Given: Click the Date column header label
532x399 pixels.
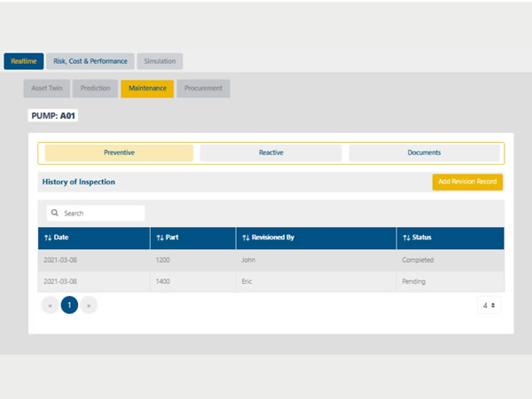Looking at the screenshot, I should [61, 238].
